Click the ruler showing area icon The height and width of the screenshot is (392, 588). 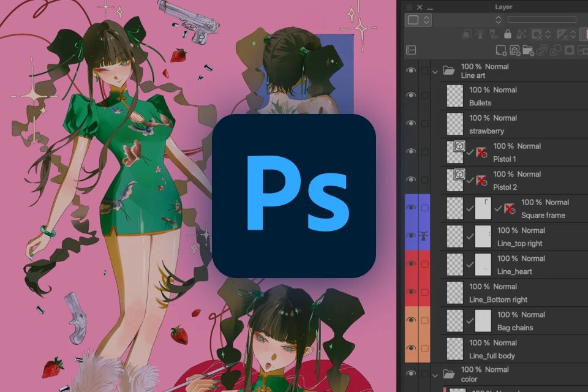(562, 34)
